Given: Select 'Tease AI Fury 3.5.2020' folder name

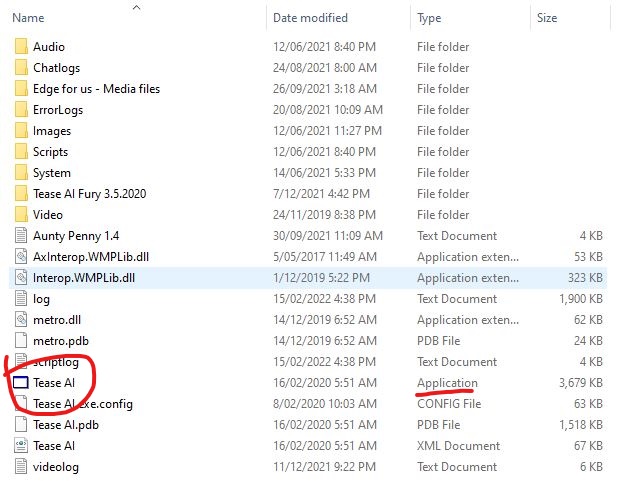Looking at the screenshot, I should [x=90, y=194].
